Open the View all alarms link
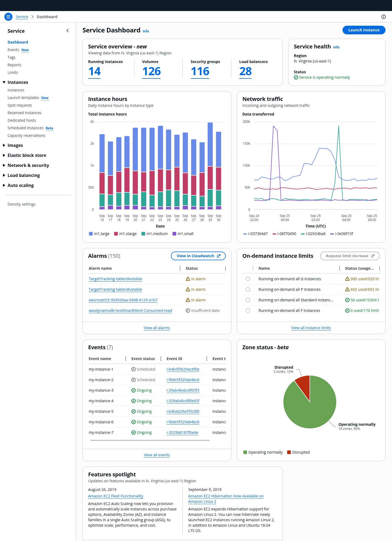392x541 pixels. (x=157, y=328)
